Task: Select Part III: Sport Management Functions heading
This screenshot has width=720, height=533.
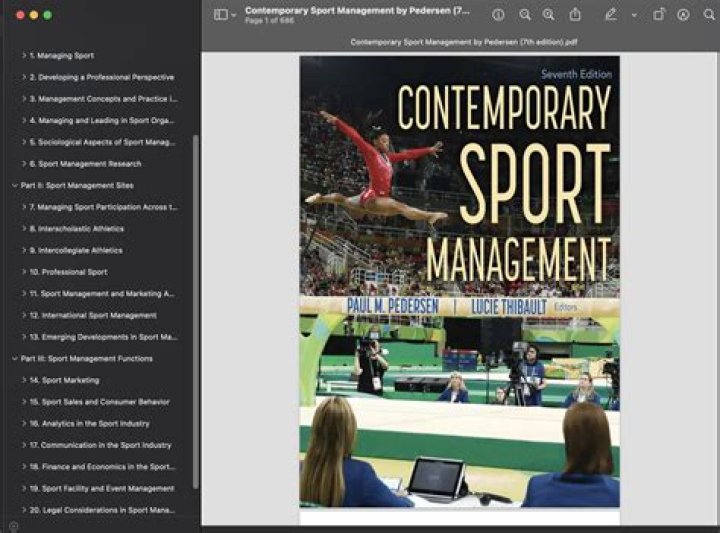Action: [87, 359]
